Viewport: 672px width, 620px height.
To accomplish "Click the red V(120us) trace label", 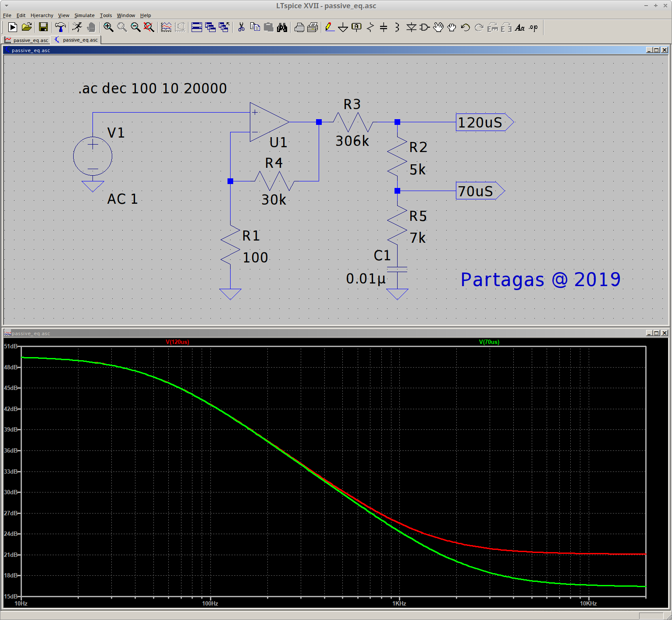I will [178, 342].
